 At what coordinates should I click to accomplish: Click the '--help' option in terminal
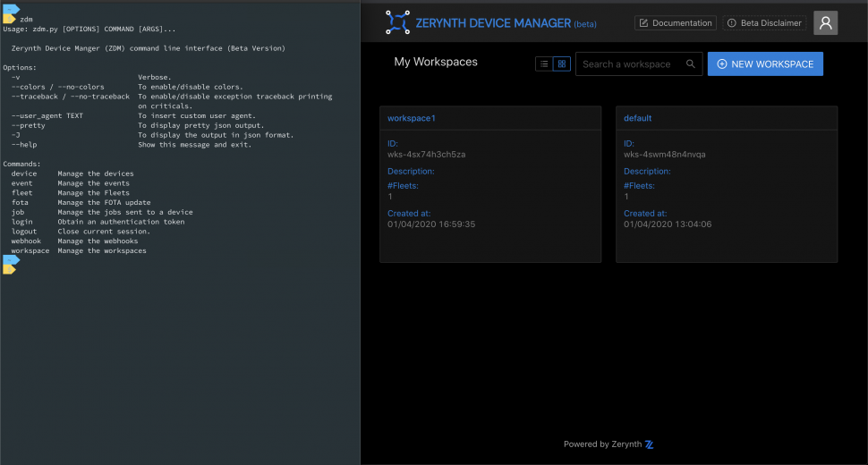pos(24,145)
